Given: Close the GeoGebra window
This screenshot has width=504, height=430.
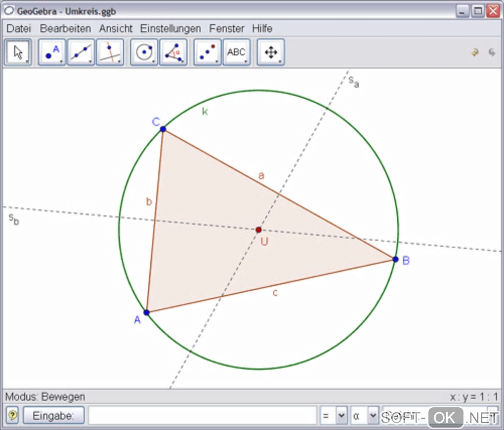Looking at the screenshot, I should click(493, 11).
